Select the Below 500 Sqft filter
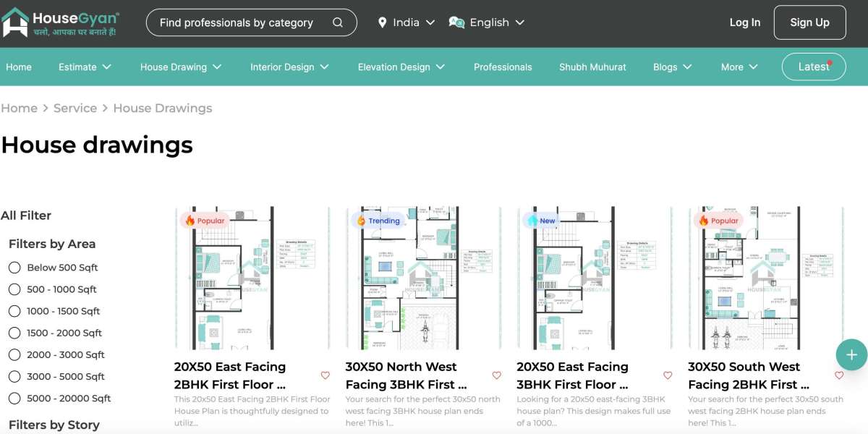Viewport: 868px width, 434px height. [x=14, y=267]
